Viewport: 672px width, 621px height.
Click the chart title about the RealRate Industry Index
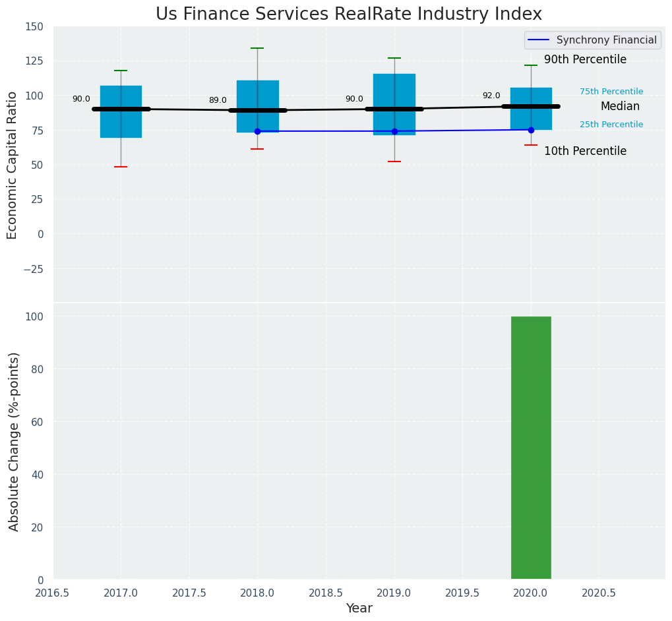349,15
